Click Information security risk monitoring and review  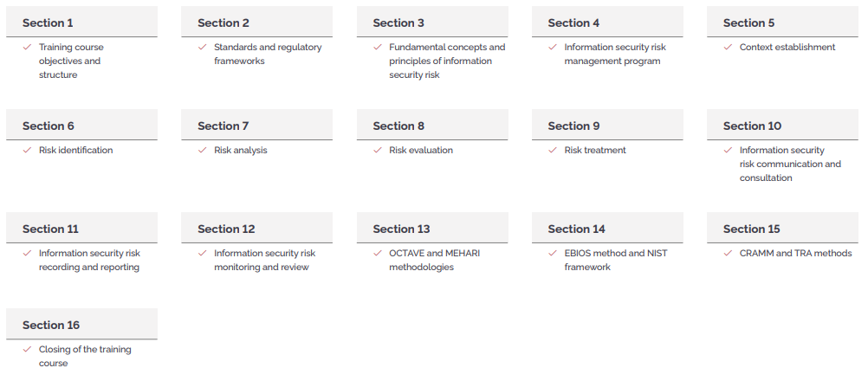tap(264, 260)
